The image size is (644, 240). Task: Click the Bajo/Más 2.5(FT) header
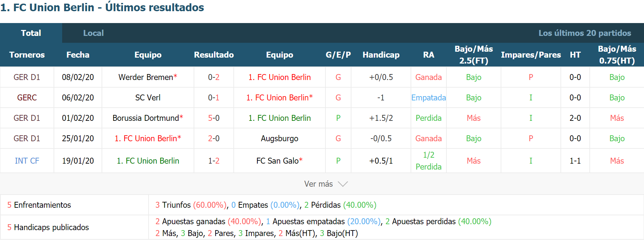click(x=473, y=55)
